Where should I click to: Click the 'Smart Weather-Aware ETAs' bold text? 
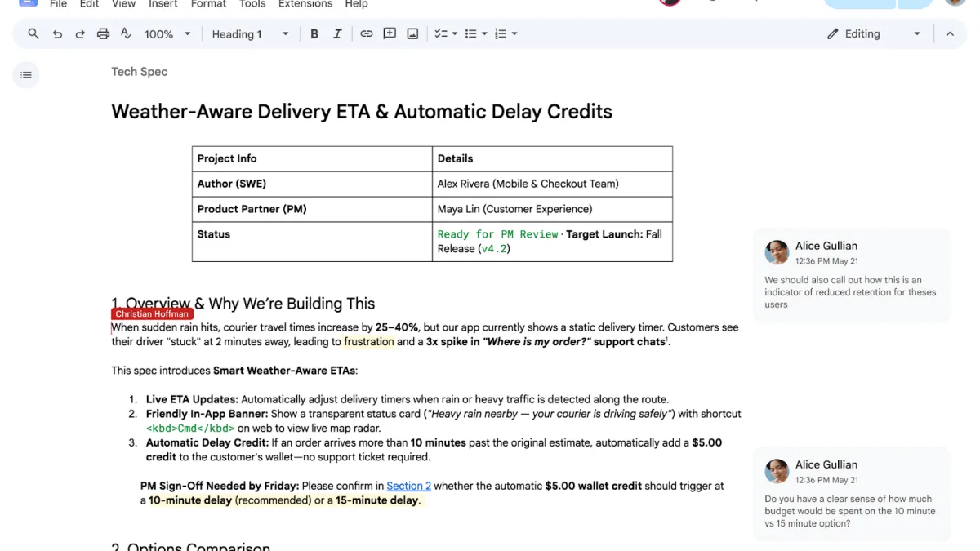coord(283,371)
